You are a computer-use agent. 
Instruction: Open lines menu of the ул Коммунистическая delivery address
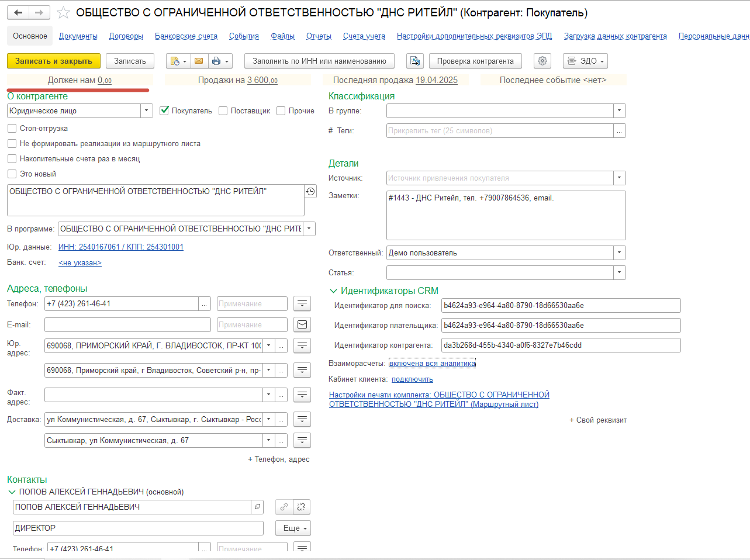coord(302,419)
